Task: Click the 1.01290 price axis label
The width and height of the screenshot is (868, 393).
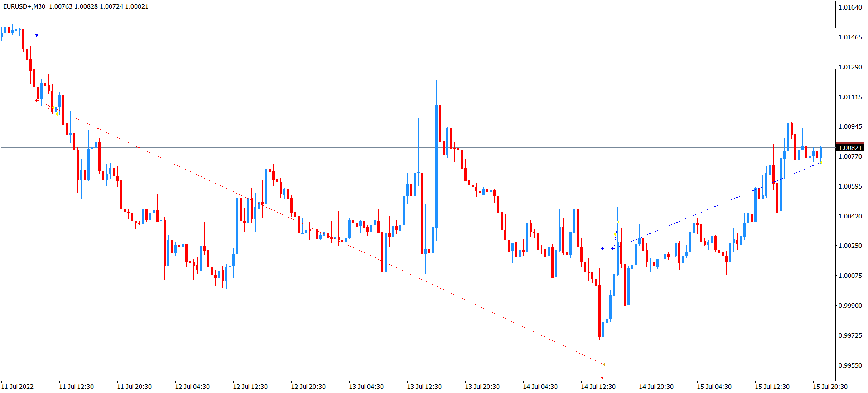Action: (850, 67)
